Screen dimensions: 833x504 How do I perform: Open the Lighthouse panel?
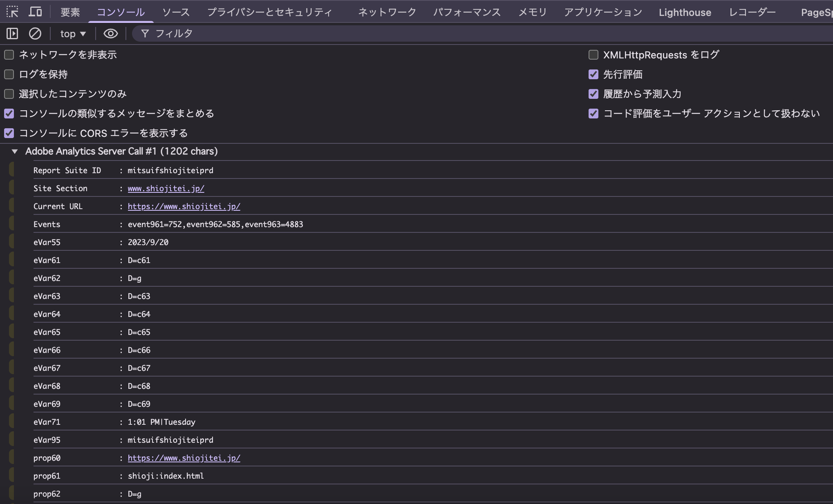point(684,12)
